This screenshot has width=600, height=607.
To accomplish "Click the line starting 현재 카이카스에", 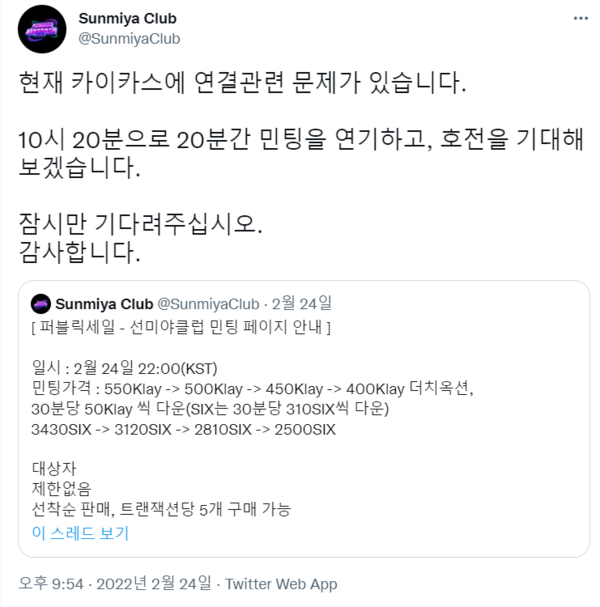I will (242, 82).
